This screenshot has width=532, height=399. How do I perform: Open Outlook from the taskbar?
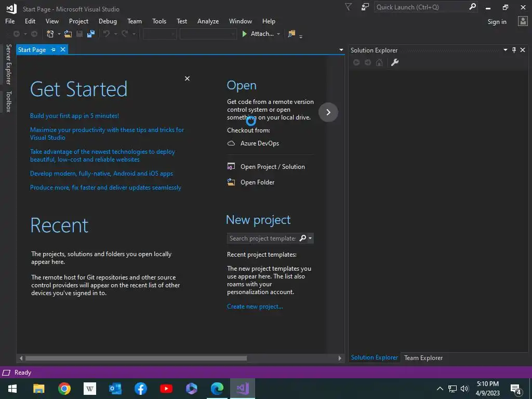(x=115, y=389)
